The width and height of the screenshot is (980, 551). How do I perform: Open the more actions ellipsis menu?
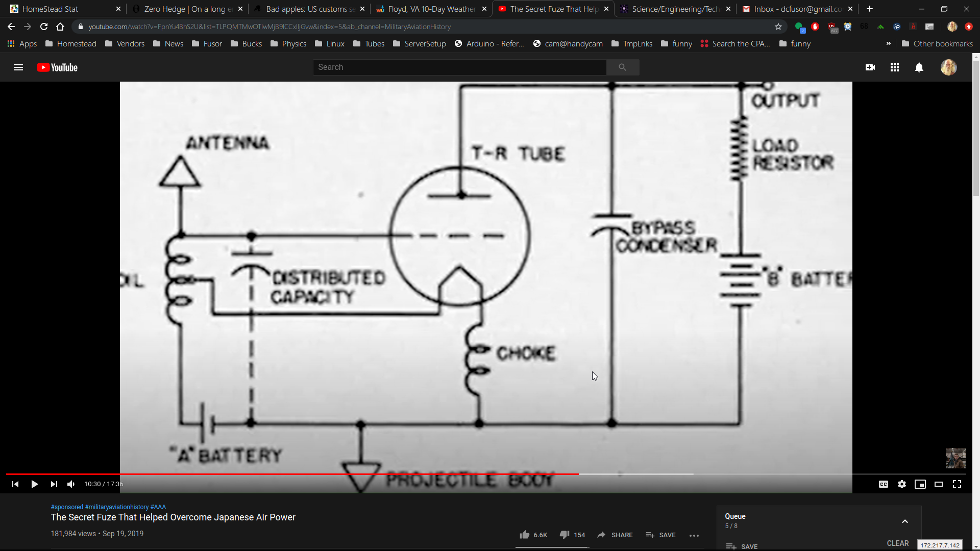click(694, 535)
